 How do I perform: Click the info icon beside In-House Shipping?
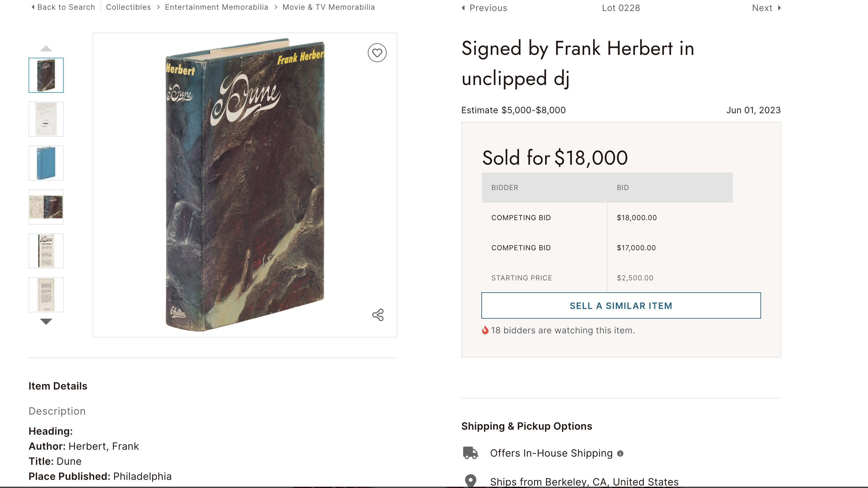coord(620,454)
